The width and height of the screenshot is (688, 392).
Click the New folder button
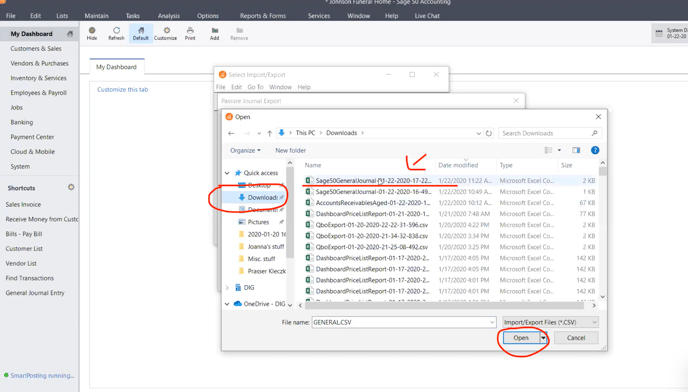coord(290,150)
